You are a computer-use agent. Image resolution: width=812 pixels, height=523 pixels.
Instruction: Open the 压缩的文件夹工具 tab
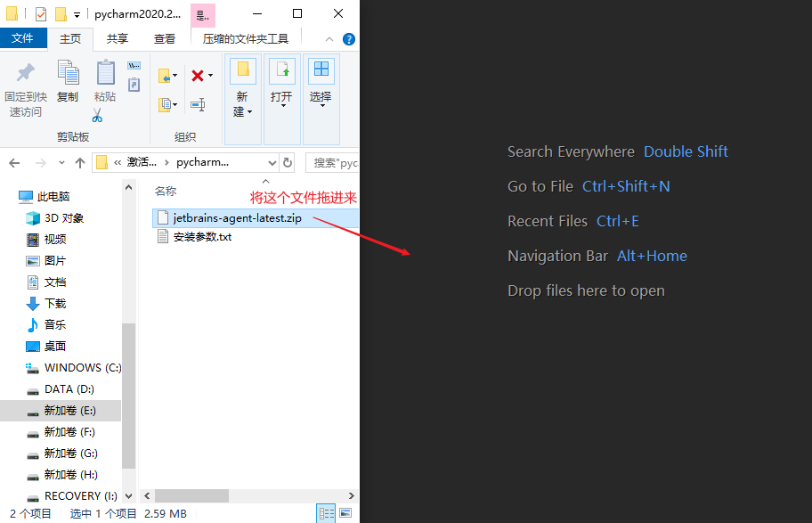[246, 39]
